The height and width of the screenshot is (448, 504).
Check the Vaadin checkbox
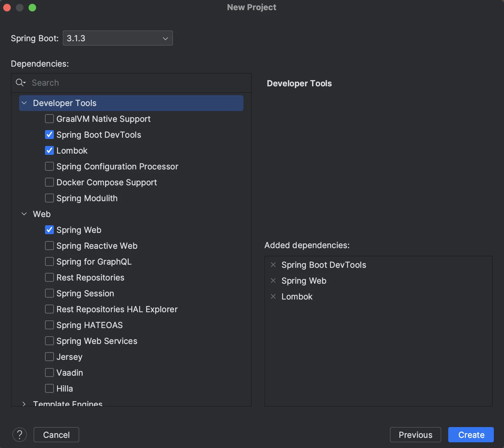49,372
